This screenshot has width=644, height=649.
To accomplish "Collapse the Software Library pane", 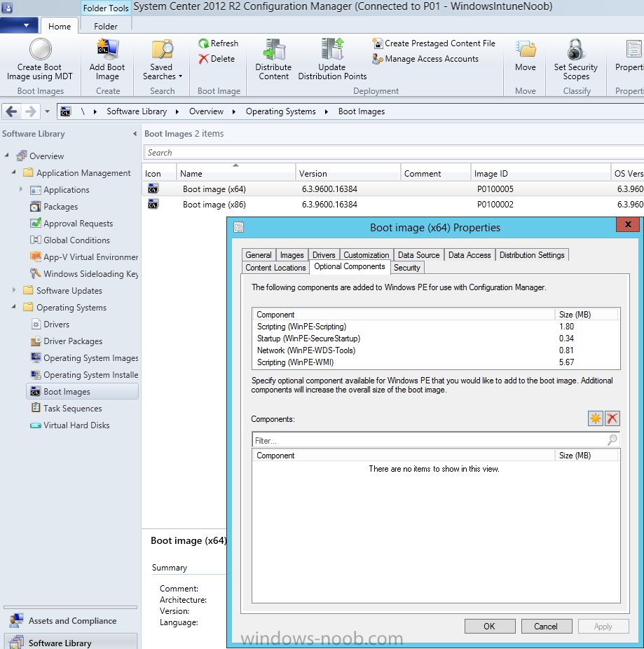I will coord(135,134).
